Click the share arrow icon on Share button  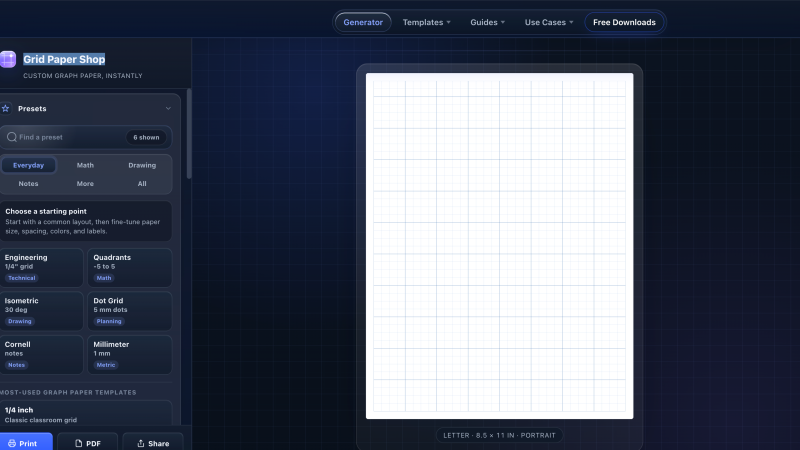[x=141, y=443]
